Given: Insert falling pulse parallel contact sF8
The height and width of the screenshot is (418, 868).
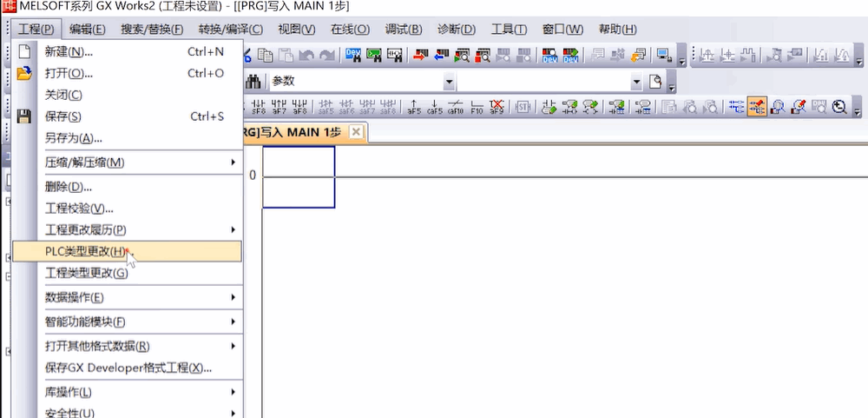Looking at the screenshot, I should coord(259,106).
